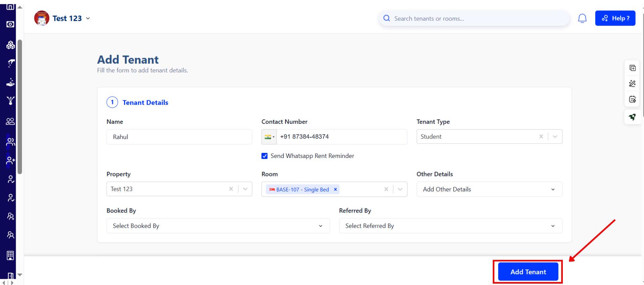
Task: Open the Select Referred By dropdown
Action: pyautogui.click(x=450, y=226)
